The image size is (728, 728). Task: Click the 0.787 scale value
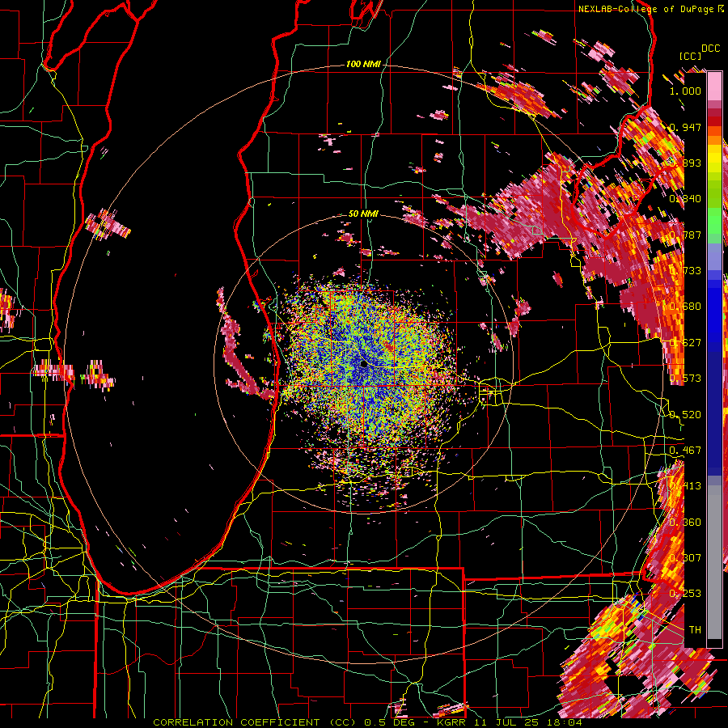[685, 235]
